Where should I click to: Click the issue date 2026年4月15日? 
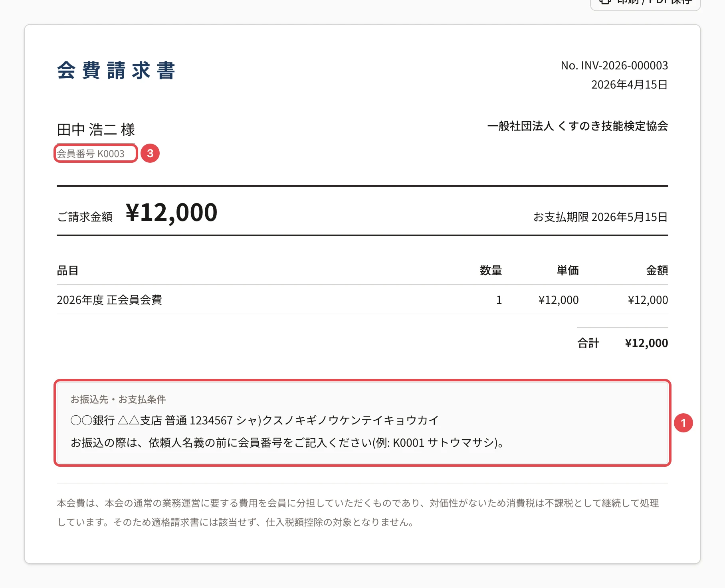pyautogui.click(x=629, y=85)
